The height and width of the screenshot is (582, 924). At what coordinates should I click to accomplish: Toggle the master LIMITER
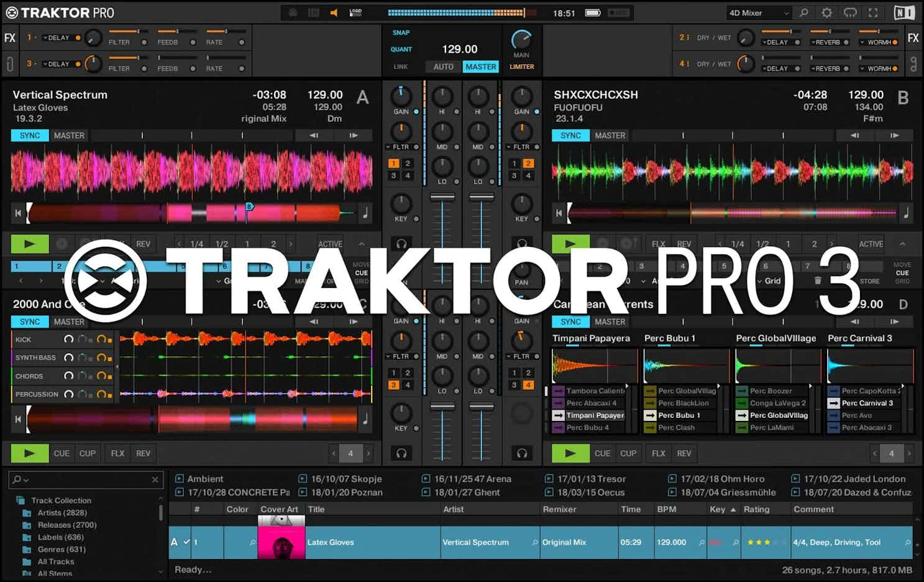point(522,67)
